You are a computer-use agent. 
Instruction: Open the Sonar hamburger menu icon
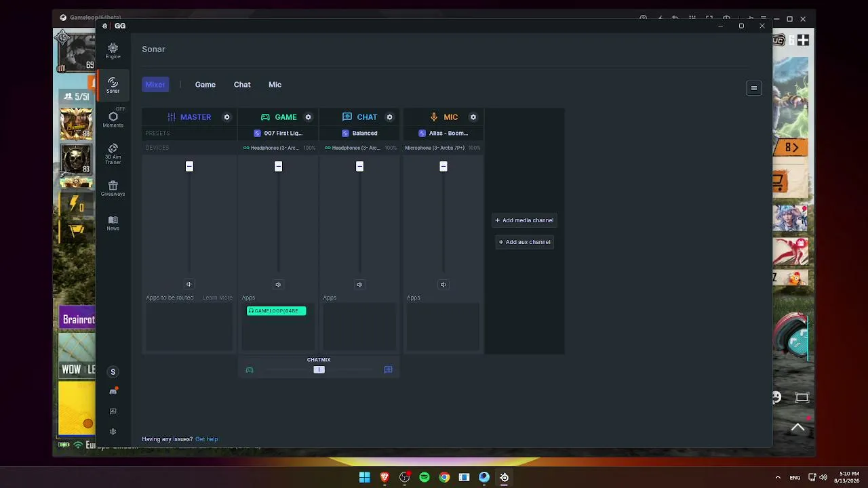[753, 88]
